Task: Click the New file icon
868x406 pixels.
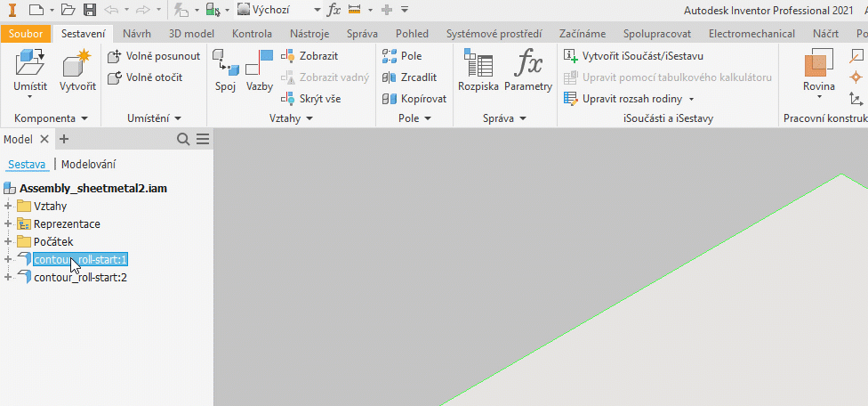Action: coord(36,10)
